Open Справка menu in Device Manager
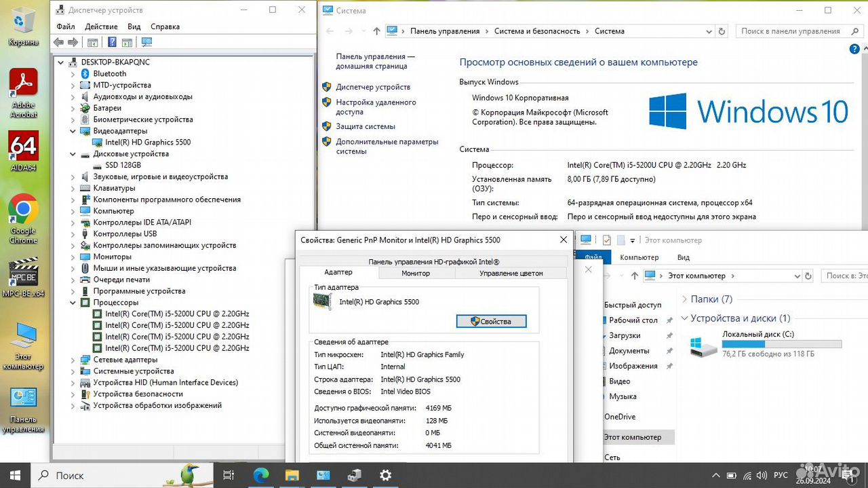868x488 pixels. [x=165, y=26]
